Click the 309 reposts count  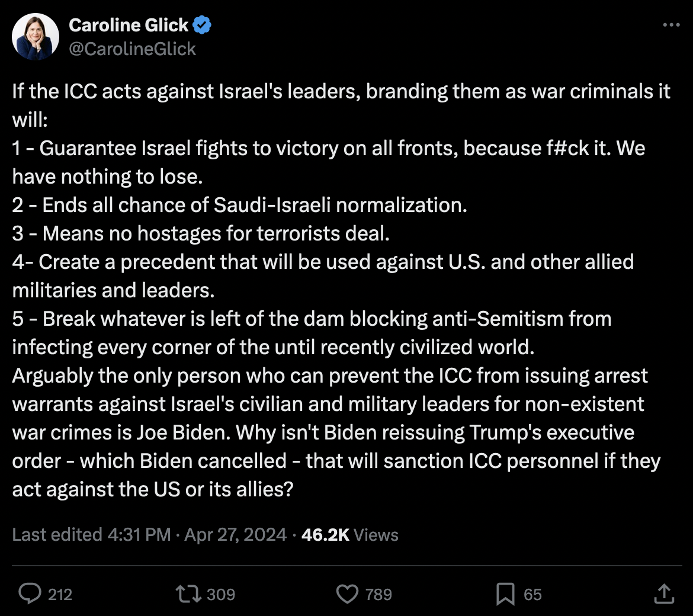220,594
